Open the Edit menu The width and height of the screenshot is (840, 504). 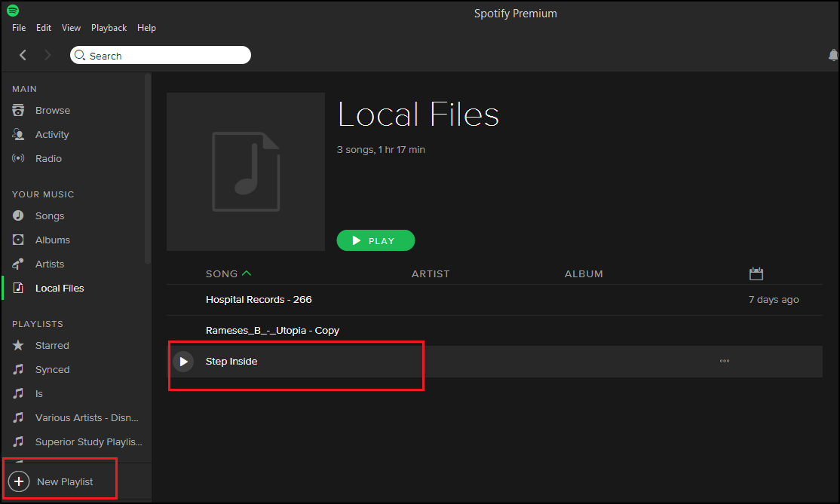click(x=44, y=28)
